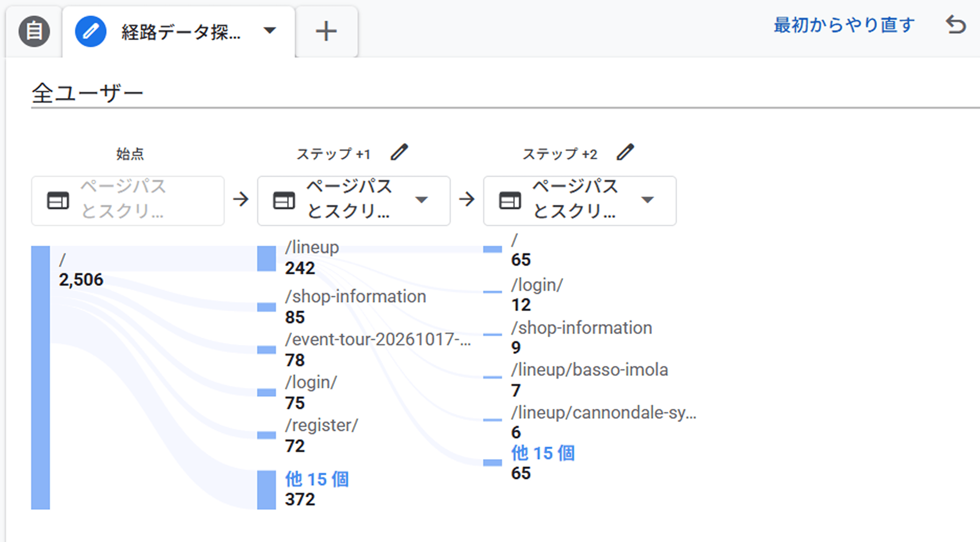The width and height of the screenshot is (980, 542).
Task: Select the /register/ node with 72
Action: 266,435
